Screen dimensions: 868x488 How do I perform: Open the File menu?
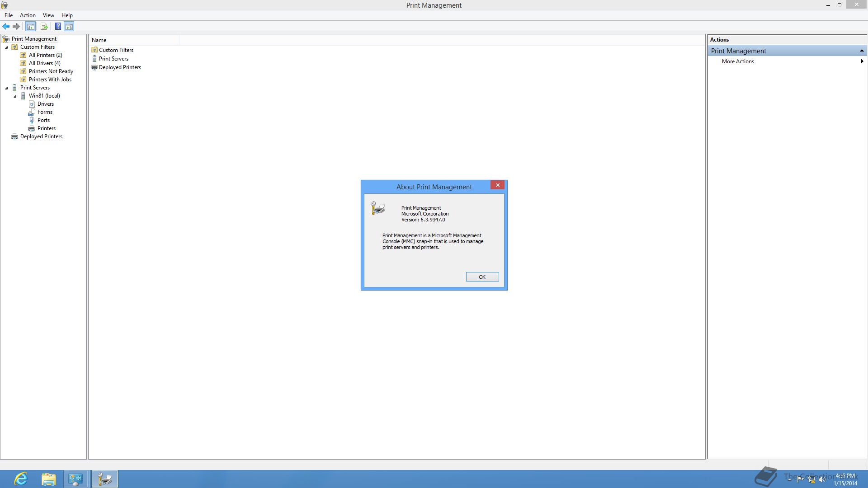[9, 15]
